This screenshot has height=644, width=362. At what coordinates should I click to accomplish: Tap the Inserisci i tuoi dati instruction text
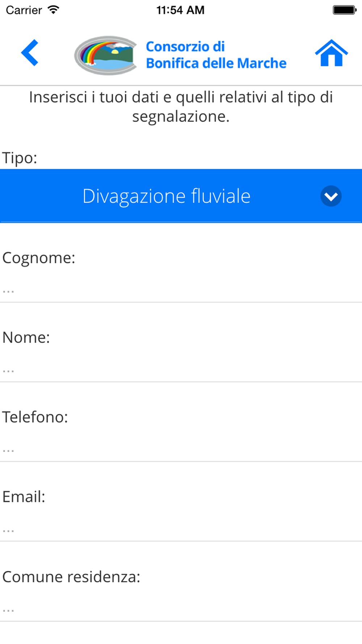coord(181,106)
